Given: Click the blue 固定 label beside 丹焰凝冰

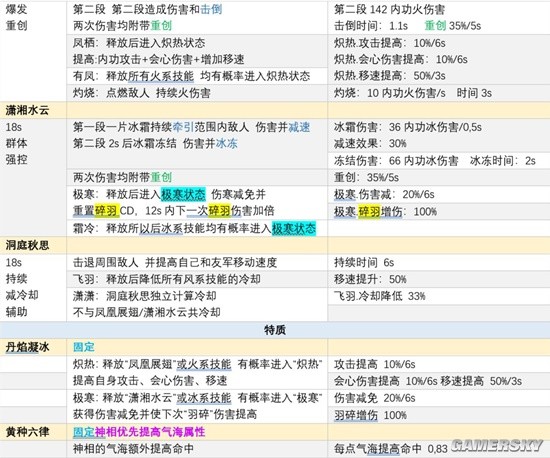Looking at the screenshot, I should click(x=84, y=347).
